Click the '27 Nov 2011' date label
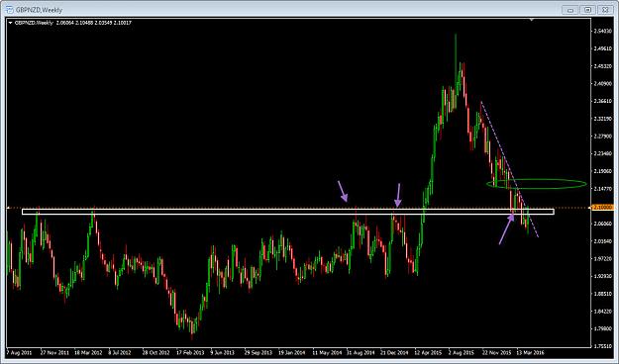This screenshot has width=619, height=364. (54, 352)
